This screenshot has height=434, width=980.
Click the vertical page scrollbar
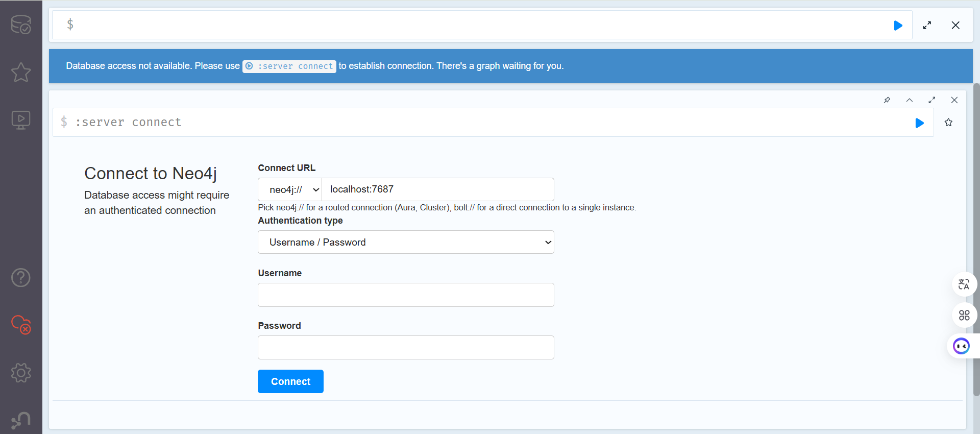(x=976, y=239)
